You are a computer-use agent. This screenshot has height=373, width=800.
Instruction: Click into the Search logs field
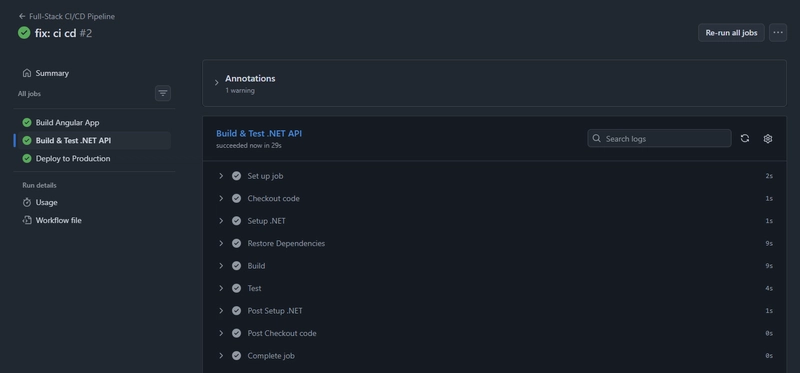click(x=659, y=138)
